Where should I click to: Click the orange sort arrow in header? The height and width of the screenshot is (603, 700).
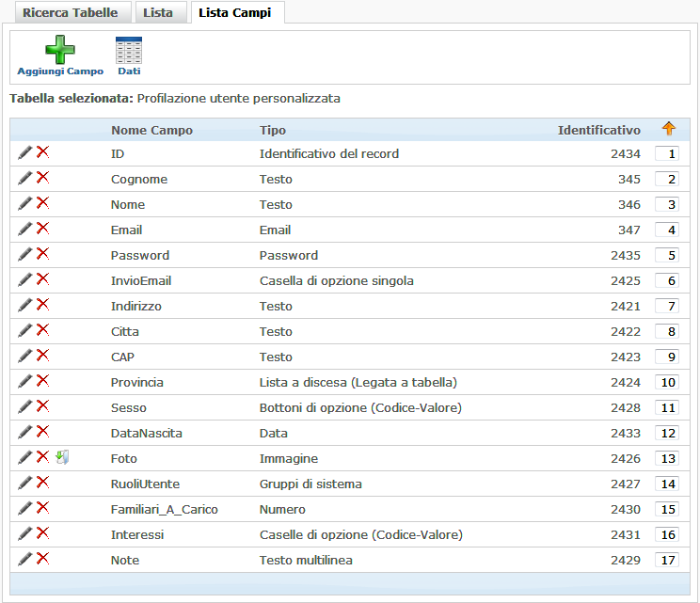[668, 129]
